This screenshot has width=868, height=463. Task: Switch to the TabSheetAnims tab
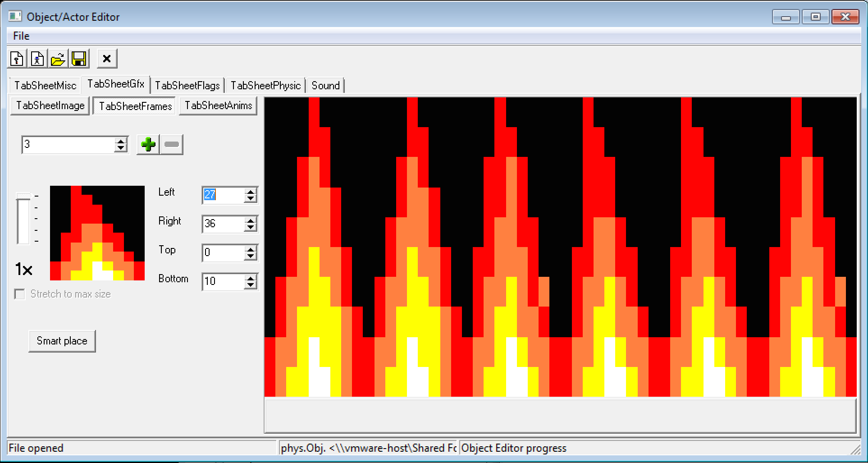coord(218,105)
